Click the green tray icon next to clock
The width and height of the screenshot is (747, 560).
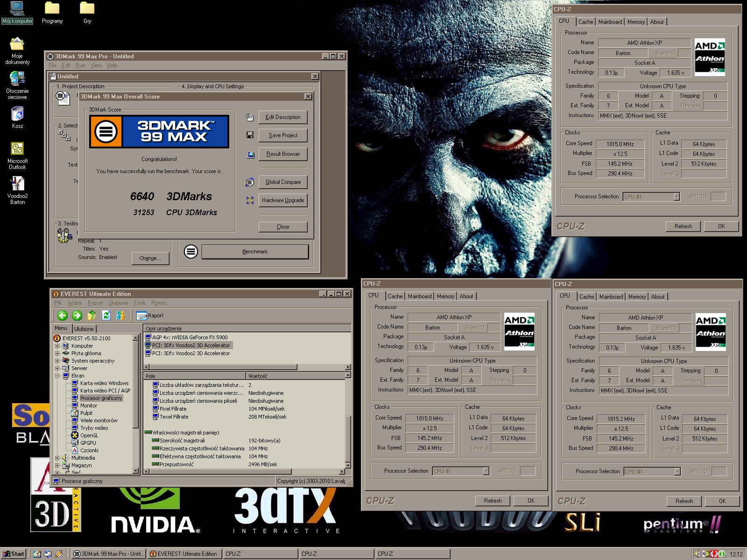point(722,554)
